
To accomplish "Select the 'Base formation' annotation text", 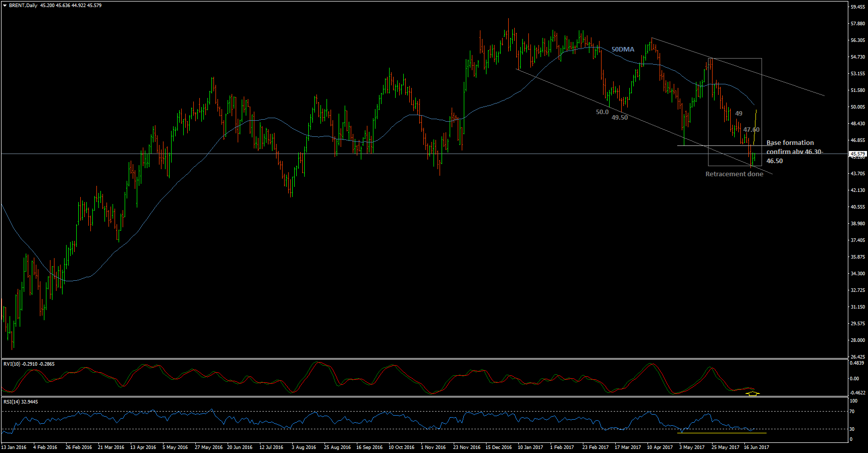I will [x=790, y=143].
